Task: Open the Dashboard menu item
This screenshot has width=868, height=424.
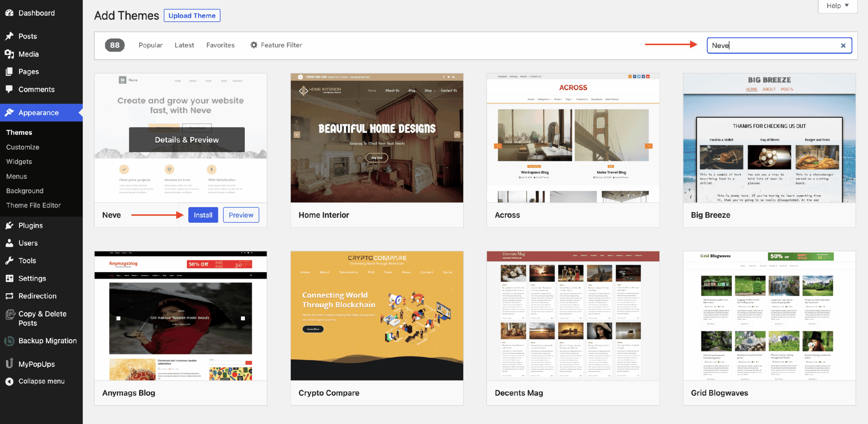Action: [41, 13]
